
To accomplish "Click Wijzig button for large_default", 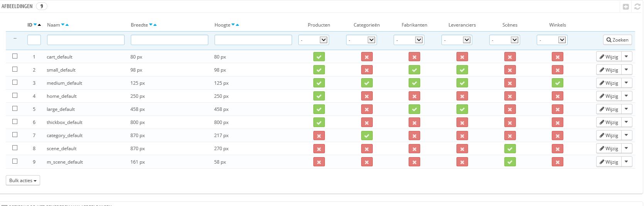I will [x=609, y=109].
